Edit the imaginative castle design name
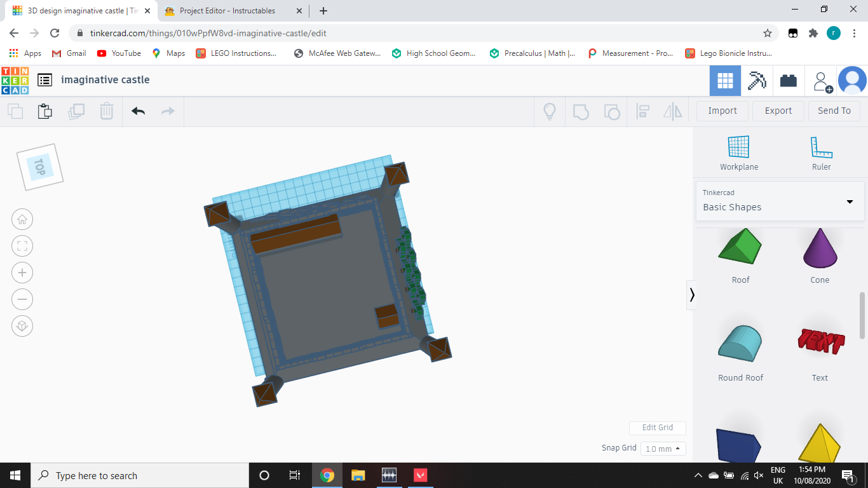 [x=105, y=79]
